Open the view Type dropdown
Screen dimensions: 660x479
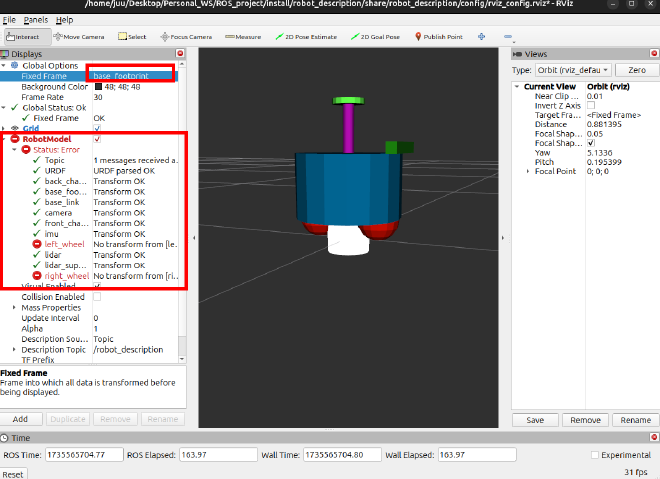coord(573,70)
